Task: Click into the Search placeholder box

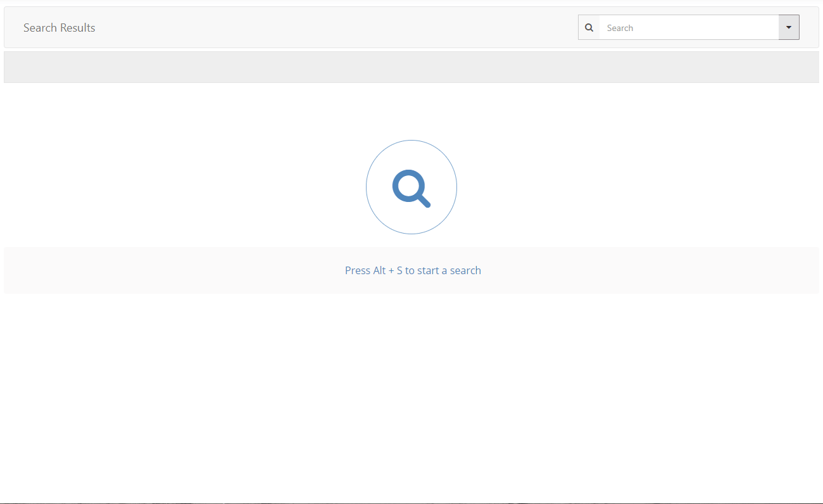Action: point(689,28)
